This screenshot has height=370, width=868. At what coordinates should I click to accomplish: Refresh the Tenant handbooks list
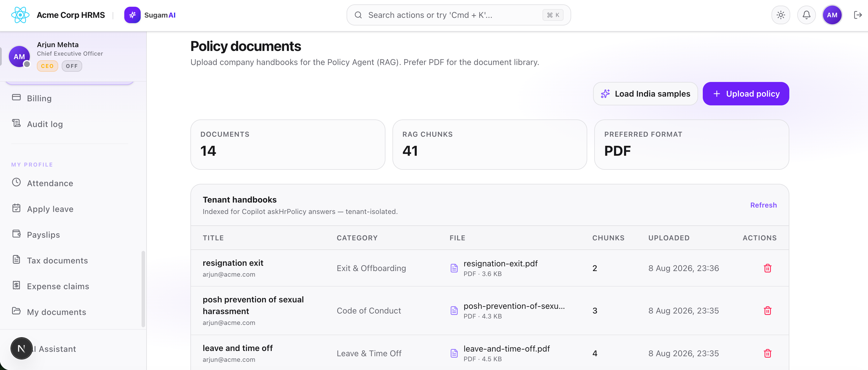763,205
